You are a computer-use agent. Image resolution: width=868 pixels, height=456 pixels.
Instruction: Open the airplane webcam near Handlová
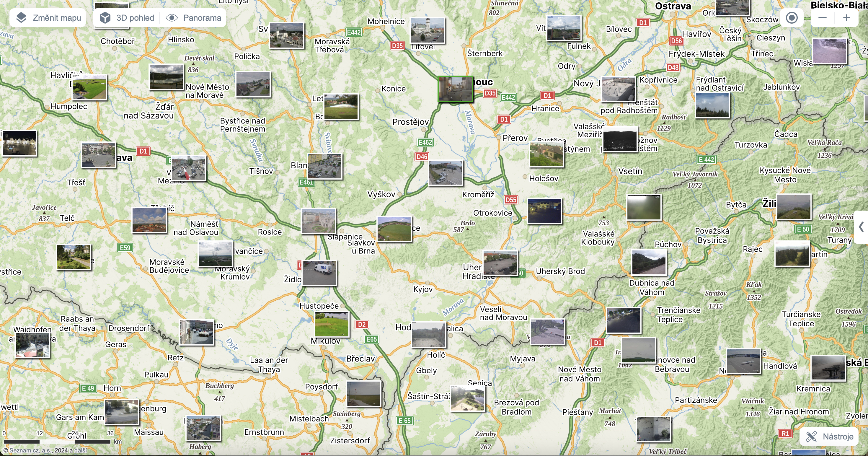click(x=743, y=361)
